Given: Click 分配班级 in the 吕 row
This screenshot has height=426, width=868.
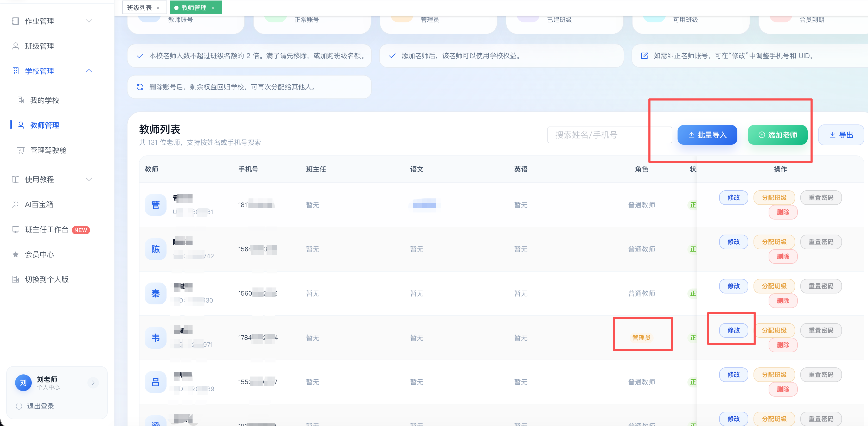Looking at the screenshot, I should coord(774,374).
